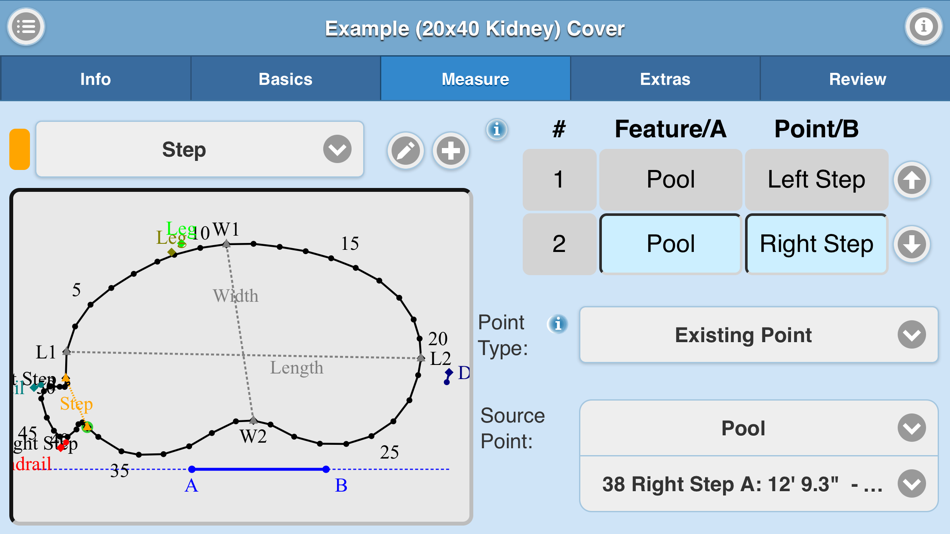Viewport: 950px width, 534px height.
Task: Click the title Example (20x40 Kidney) Cover
Action: 474,28
